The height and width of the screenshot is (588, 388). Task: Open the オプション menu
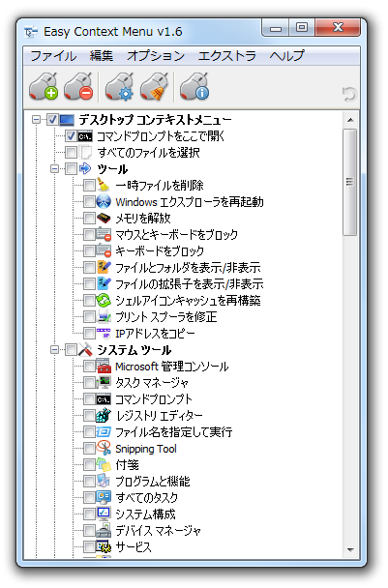tap(156, 56)
